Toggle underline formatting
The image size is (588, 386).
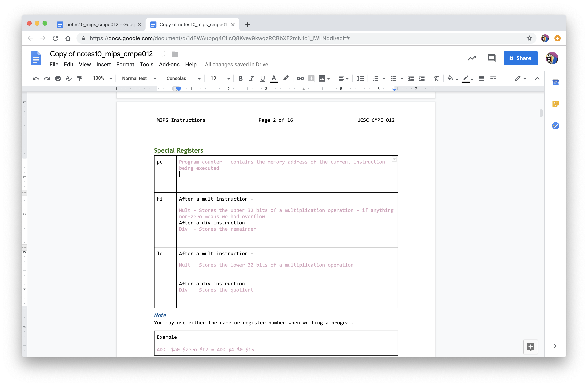coord(262,79)
